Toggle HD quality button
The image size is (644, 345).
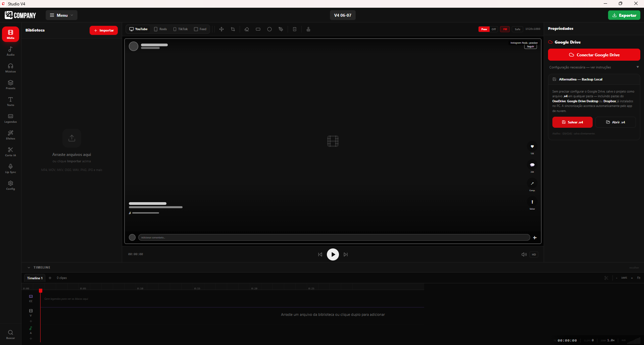point(534,254)
